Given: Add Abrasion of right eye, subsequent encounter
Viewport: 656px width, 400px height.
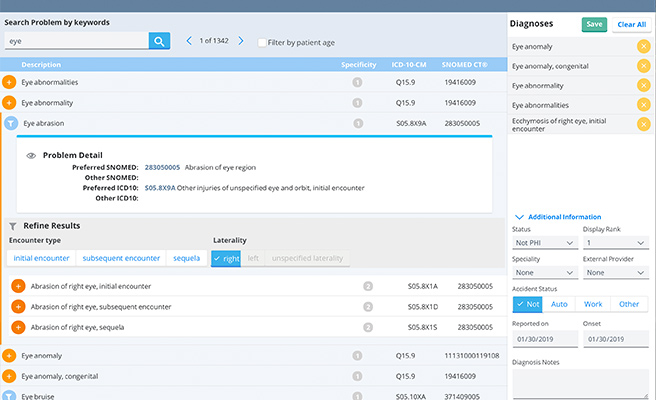Looking at the screenshot, I should [x=18, y=307].
